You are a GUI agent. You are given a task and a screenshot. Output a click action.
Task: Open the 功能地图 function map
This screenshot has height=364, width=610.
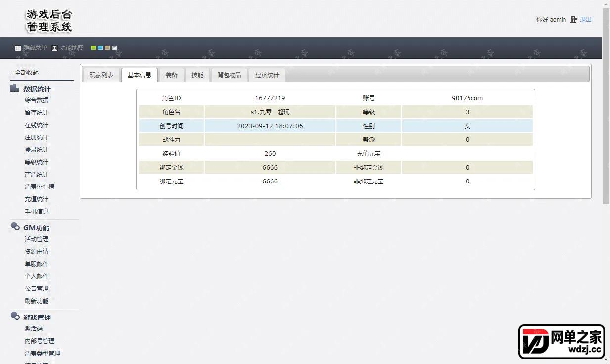[x=68, y=48]
